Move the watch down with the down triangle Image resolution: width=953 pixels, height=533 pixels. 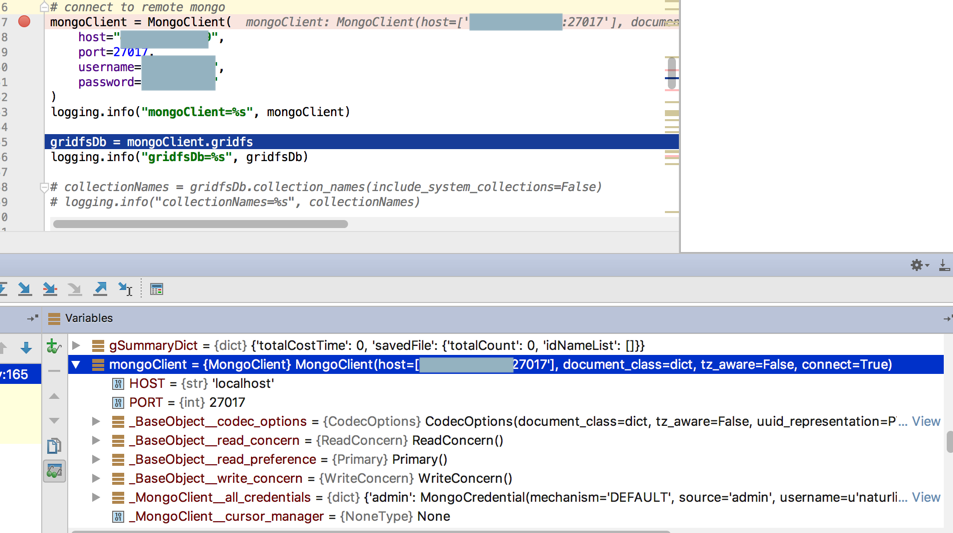[54, 421]
